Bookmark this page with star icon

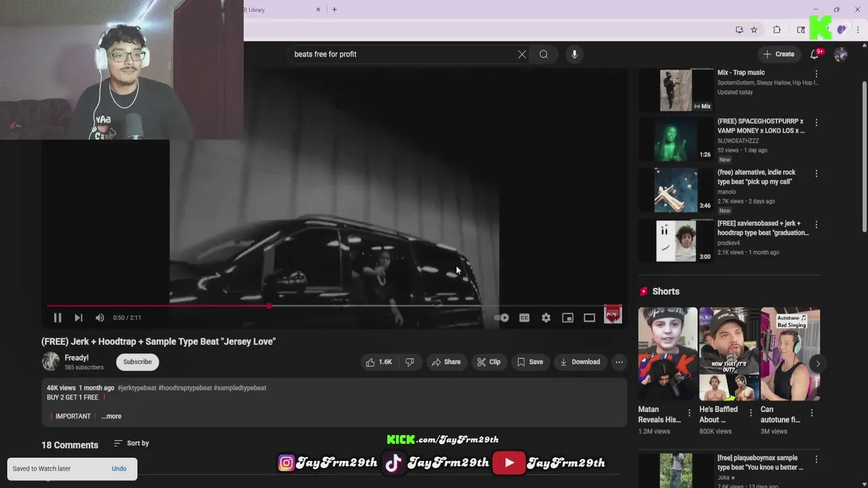pyautogui.click(x=754, y=30)
